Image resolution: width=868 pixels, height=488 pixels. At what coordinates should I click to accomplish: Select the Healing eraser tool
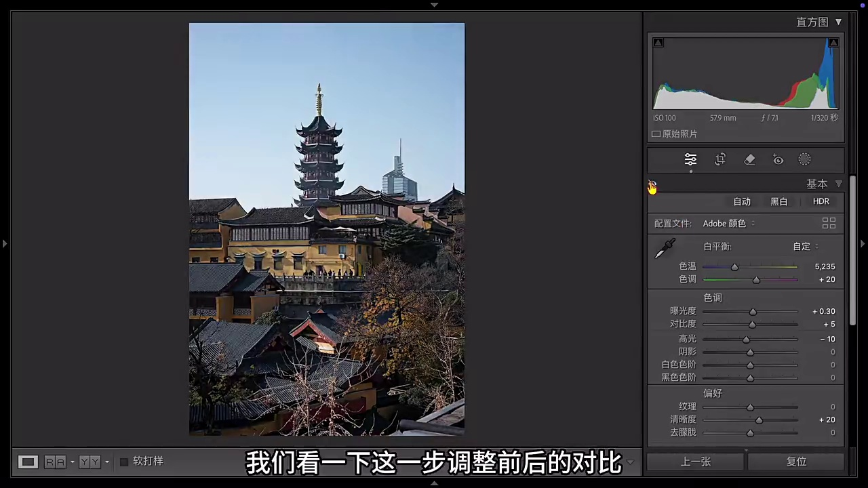749,159
